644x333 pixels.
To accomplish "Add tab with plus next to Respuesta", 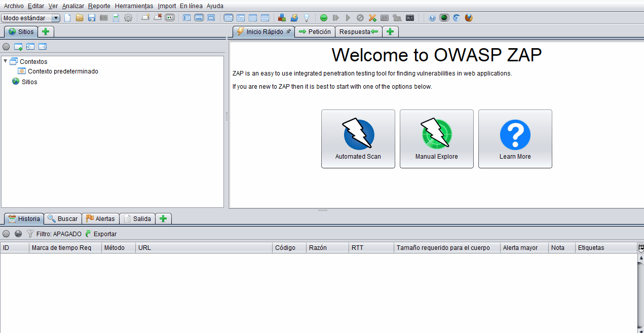I will click(x=390, y=31).
